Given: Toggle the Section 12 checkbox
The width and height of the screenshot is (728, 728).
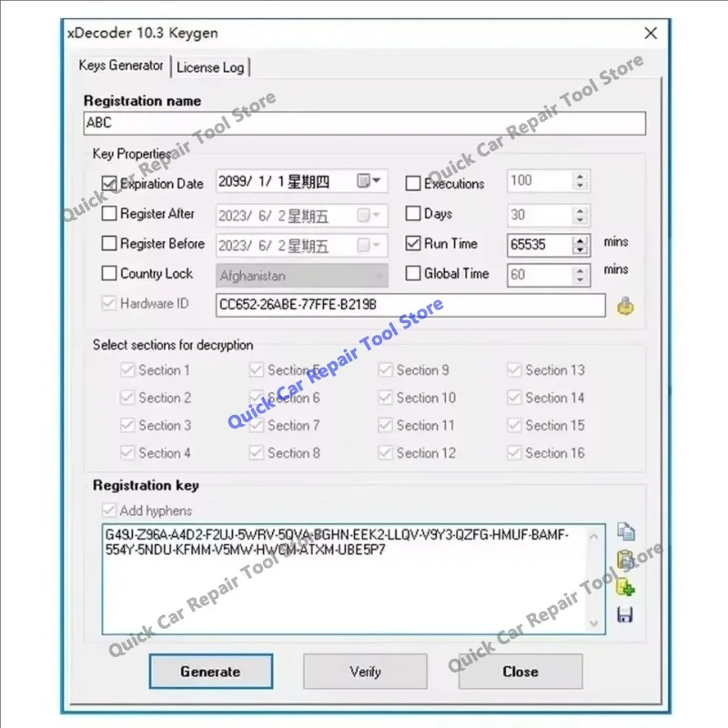Looking at the screenshot, I should (385, 452).
